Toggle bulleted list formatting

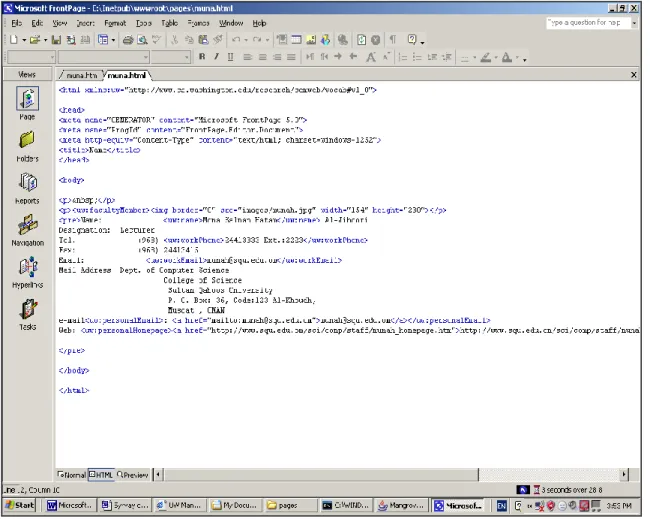[x=417, y=57]
